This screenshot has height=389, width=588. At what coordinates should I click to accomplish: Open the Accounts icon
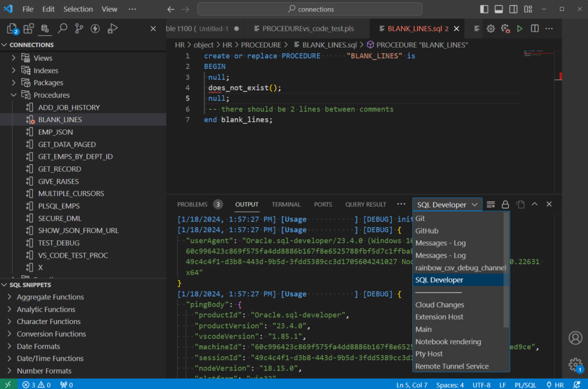coord(575,338)
